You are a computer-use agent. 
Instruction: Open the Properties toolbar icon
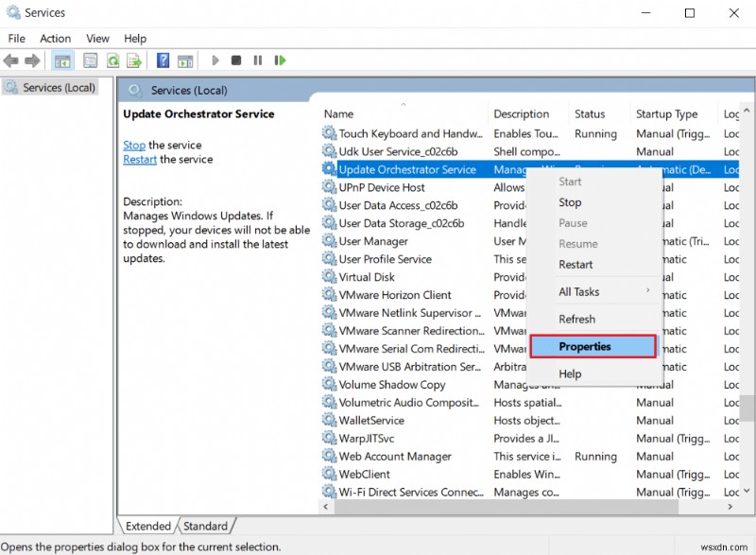click(x=88, y=60)
